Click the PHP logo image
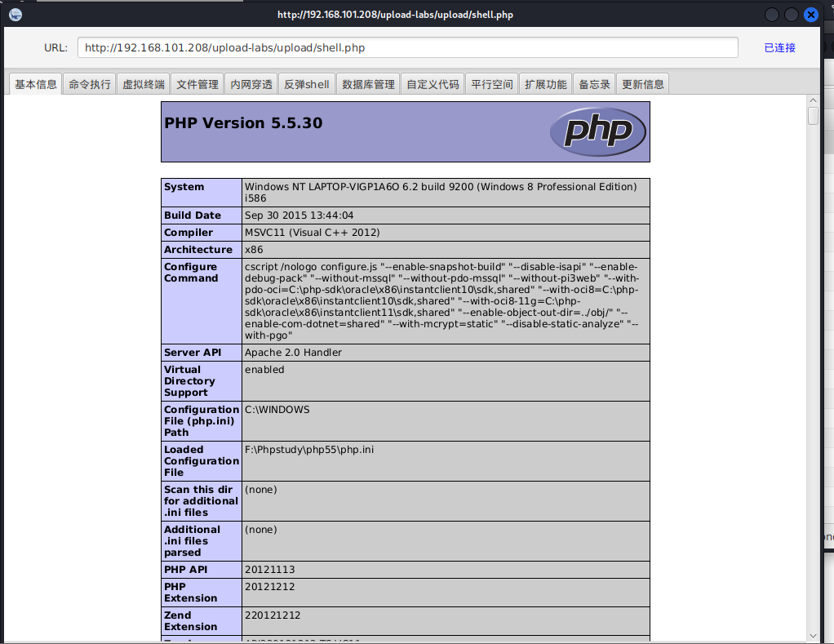Image resolution: width=834 pixels, height=644 pixels. [598, 132]
